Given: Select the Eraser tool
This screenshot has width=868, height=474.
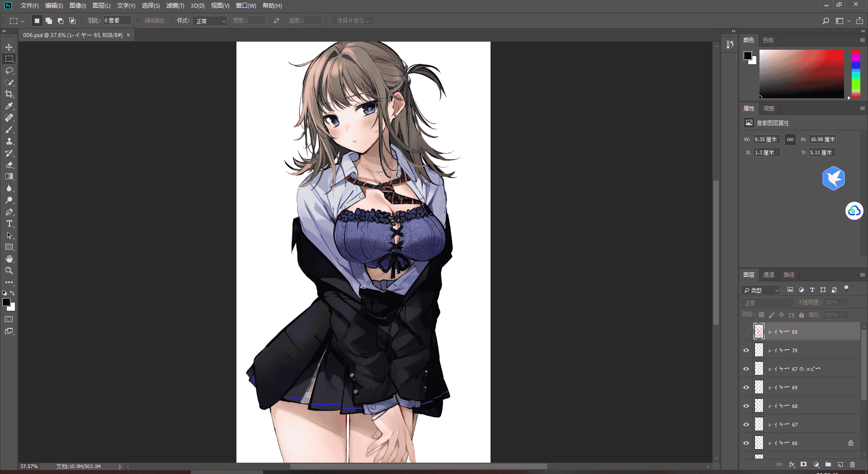Looking at the screenshot, I should (9, 165).
